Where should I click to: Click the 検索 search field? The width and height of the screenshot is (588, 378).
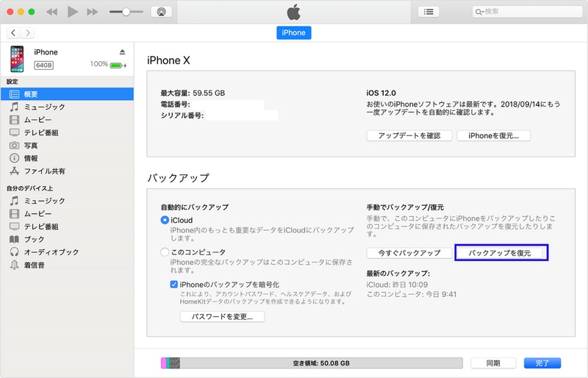[x=527, y=12]
